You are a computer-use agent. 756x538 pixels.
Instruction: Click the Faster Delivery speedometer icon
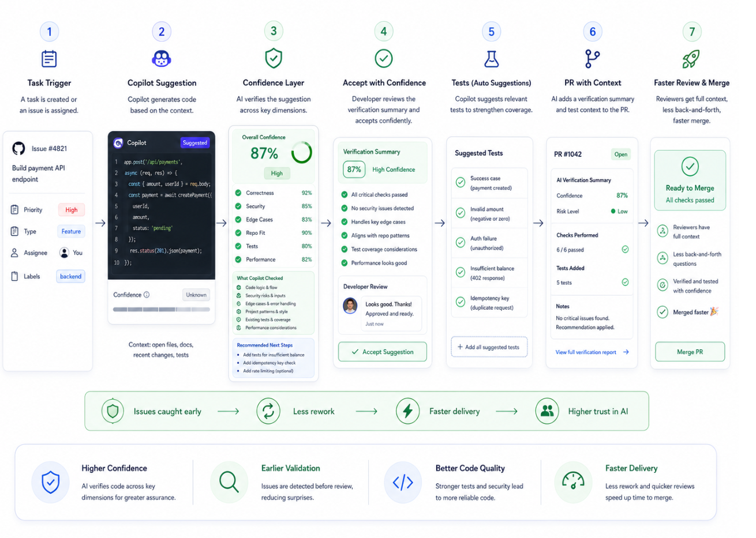tap(573, 482)
